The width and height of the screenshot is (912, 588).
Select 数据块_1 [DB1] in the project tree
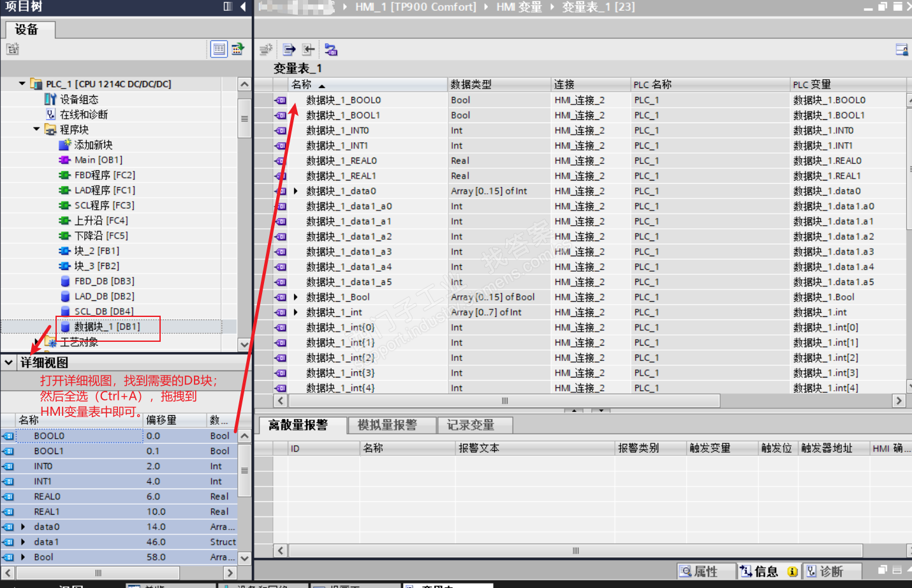point(107,327)
